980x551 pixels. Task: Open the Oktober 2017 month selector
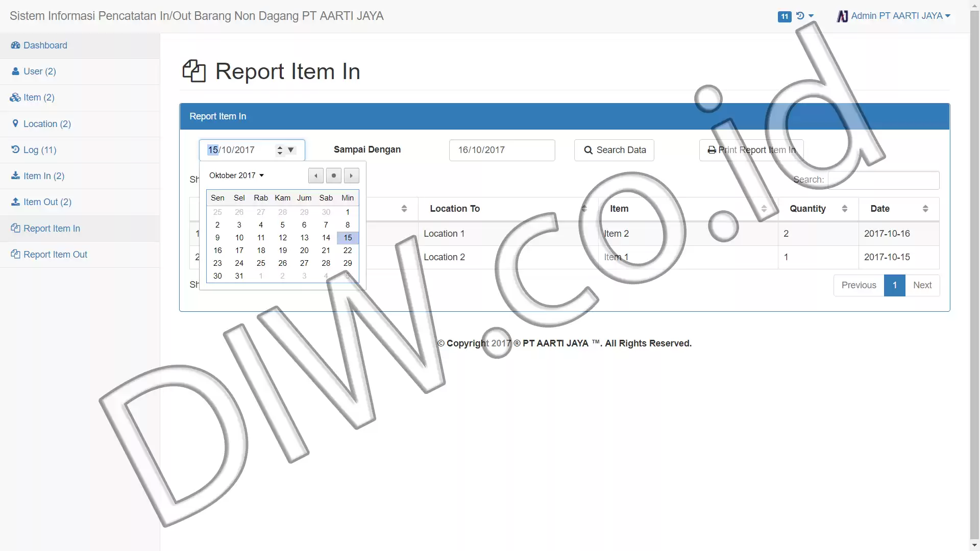coord(236,176)
